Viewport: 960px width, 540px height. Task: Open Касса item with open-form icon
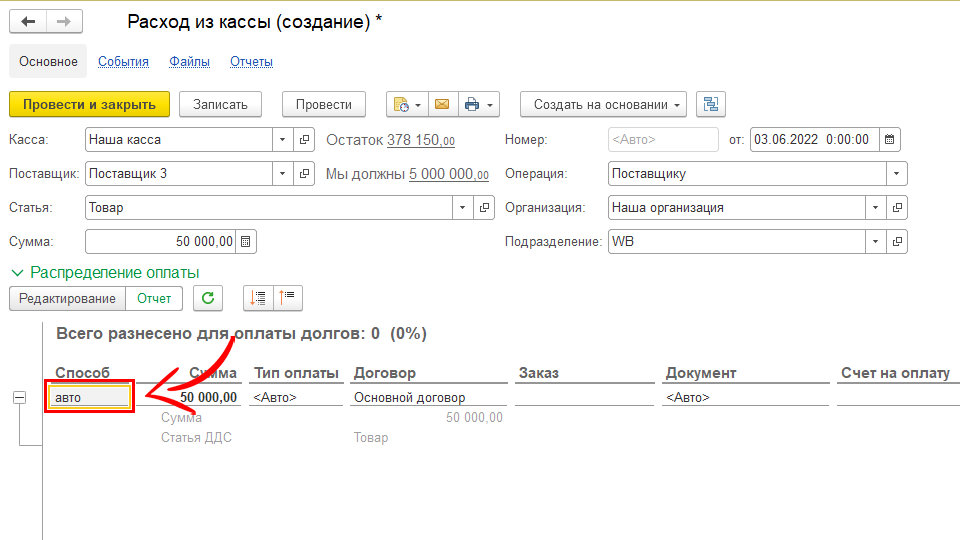[305, 140]
